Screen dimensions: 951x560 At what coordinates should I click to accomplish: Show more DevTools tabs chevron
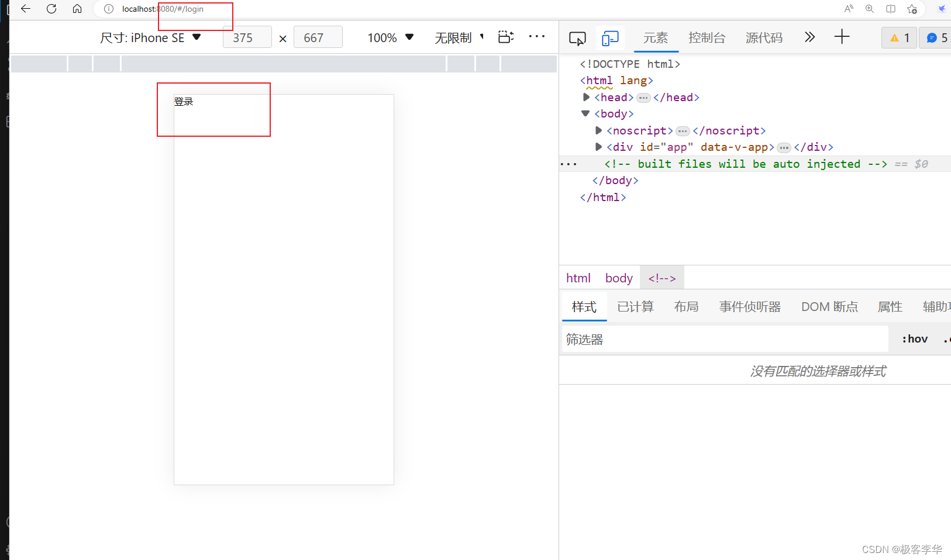pos(809,37)
